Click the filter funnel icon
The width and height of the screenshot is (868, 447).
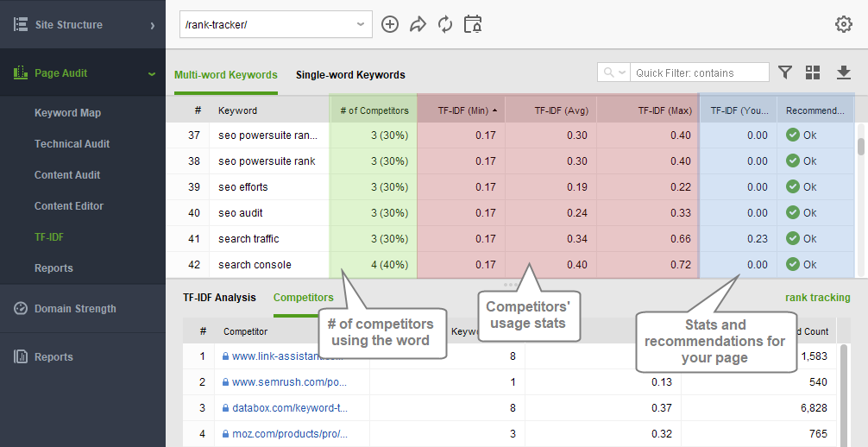pyautogui.click(x=784, y=72)
